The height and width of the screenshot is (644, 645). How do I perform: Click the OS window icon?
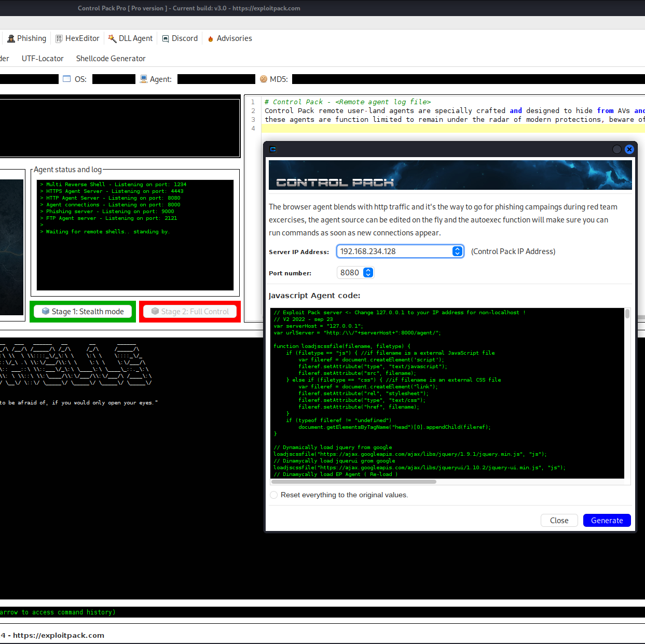66,79
